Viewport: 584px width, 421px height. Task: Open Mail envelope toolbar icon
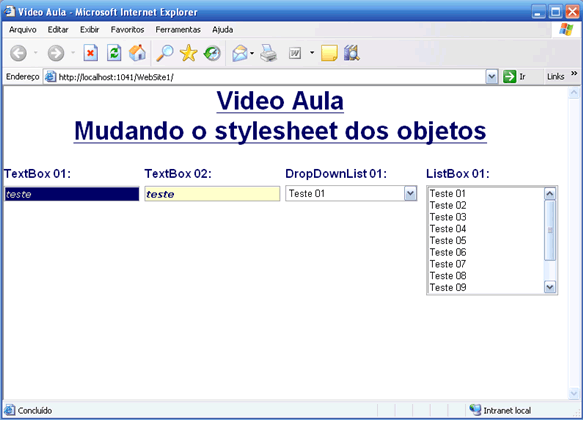[240, 53]
